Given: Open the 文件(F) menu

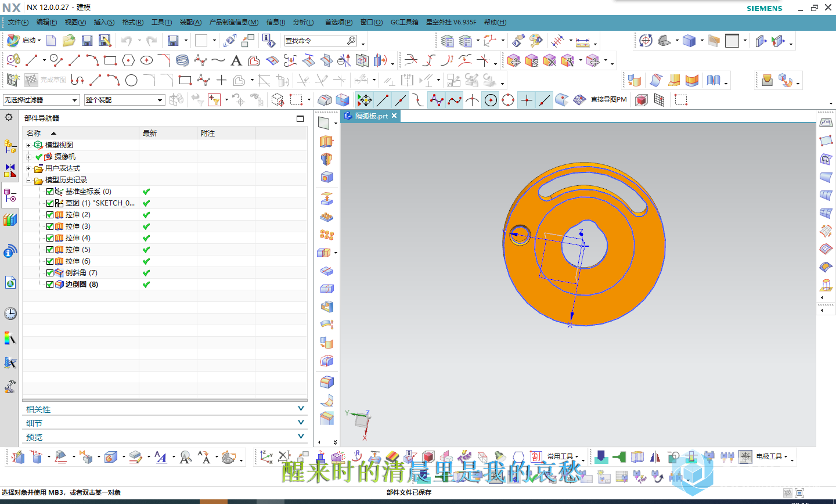Looking at the screenshot, I should 18,22.
